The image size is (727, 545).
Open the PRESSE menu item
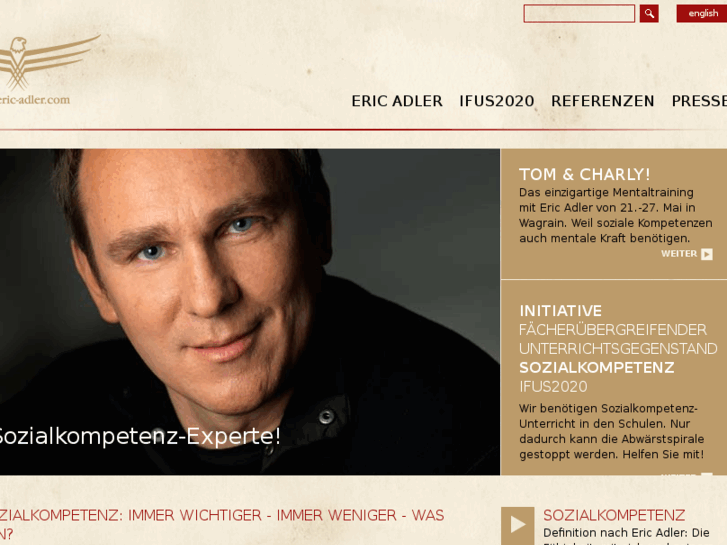699,101
